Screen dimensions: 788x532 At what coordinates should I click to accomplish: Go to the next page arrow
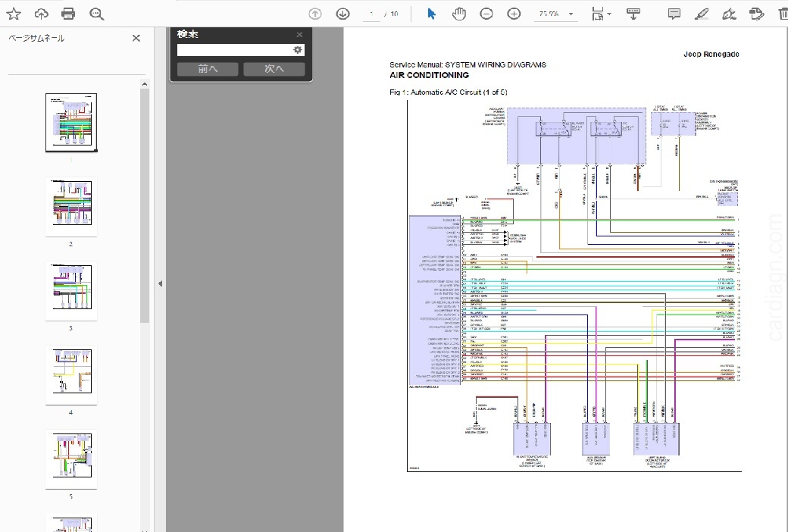[342, 14]
